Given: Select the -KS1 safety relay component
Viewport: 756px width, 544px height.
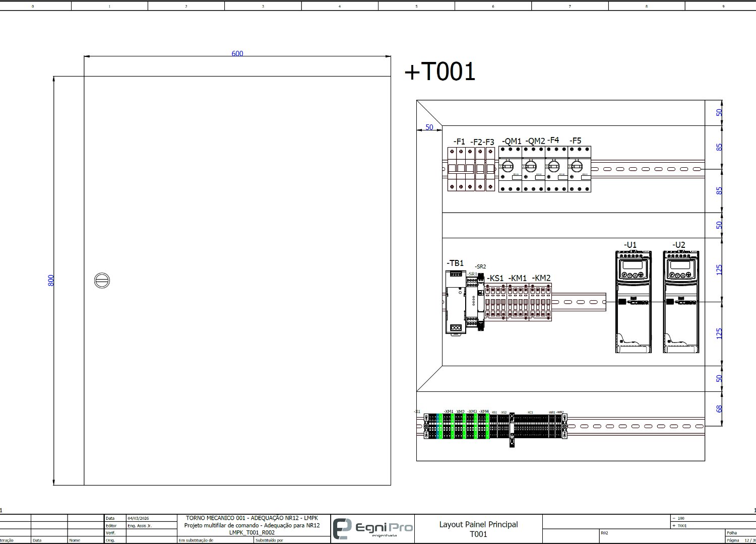Looking at the screenshot, I should point(496,302).
